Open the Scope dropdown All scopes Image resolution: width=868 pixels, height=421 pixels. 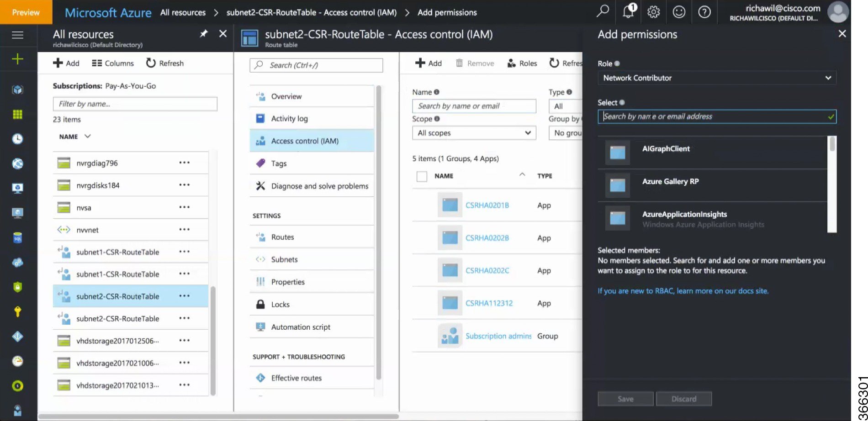[474, 133]
